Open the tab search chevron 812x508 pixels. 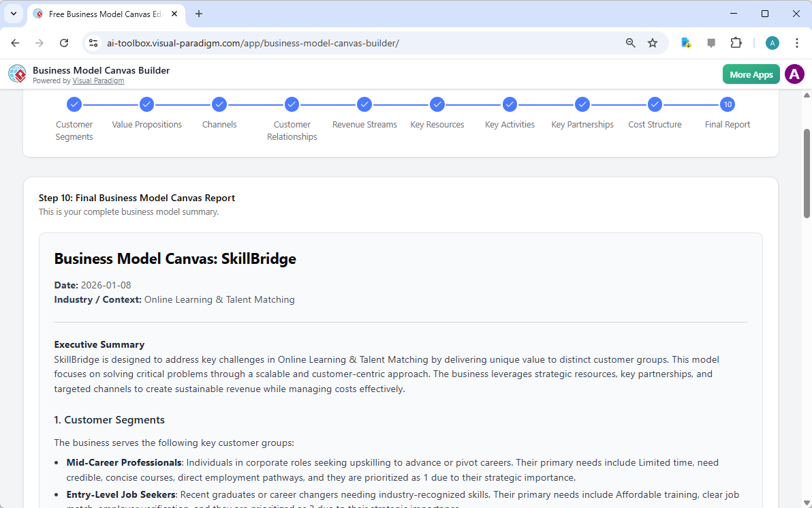(13, 14)
